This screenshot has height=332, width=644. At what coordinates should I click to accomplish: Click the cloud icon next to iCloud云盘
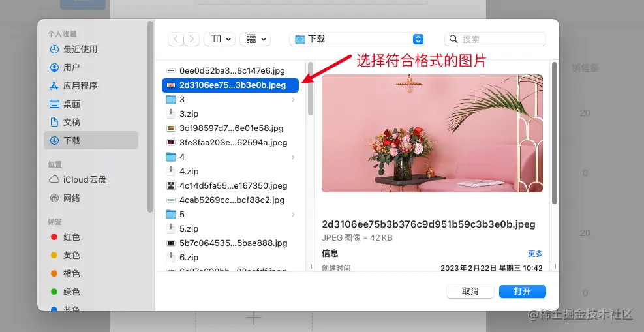point(54,180)
